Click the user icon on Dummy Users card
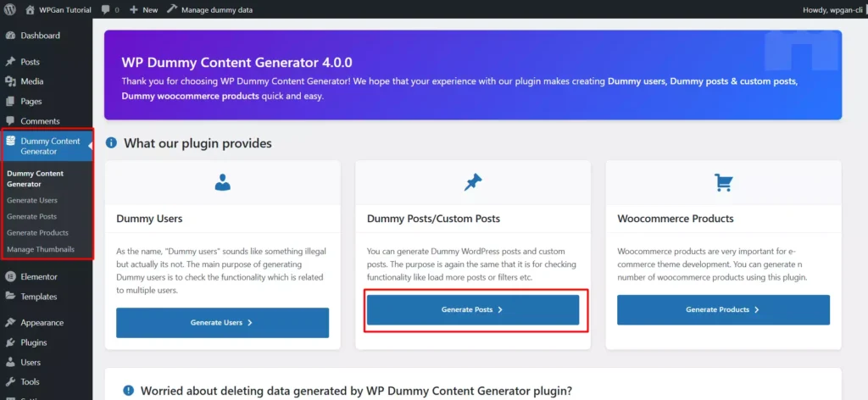The width and height of the screenshot is (868, 400). point(223,182)
